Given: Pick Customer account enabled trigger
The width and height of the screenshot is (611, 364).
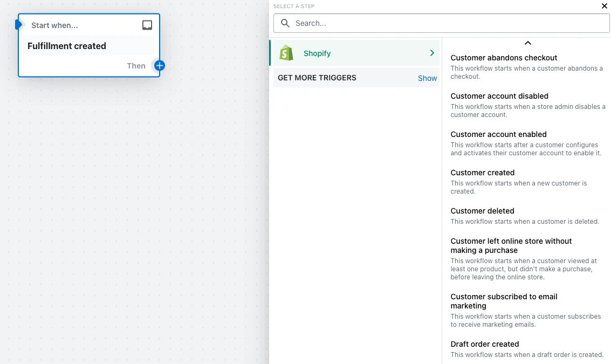Looking at the screenshot, I should 498,134.
